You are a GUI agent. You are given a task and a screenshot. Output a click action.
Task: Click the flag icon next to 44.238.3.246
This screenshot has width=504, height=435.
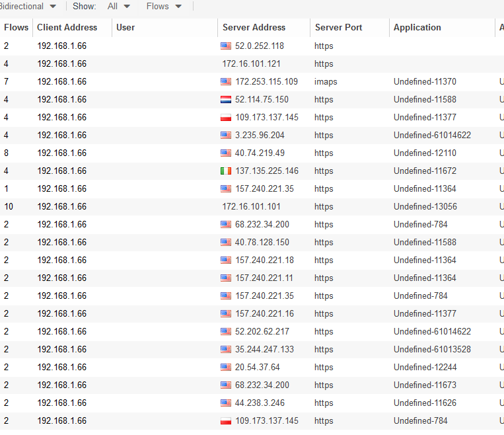click(x=226, y=403)
